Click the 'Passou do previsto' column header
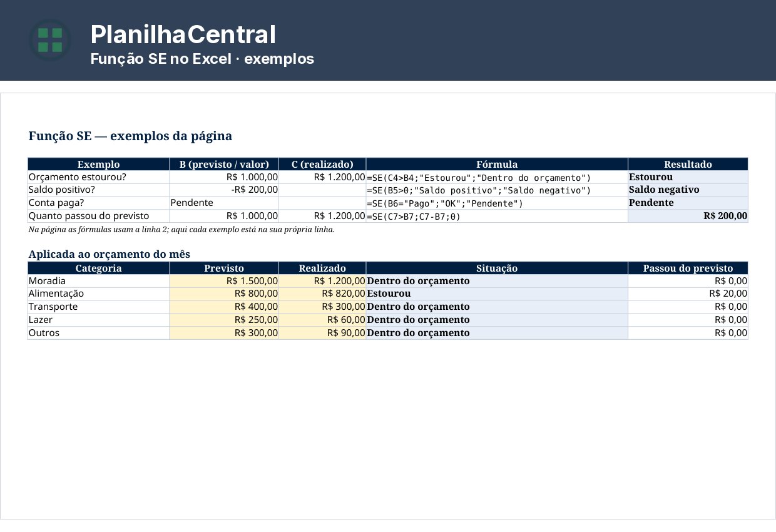 pos(688,268)
